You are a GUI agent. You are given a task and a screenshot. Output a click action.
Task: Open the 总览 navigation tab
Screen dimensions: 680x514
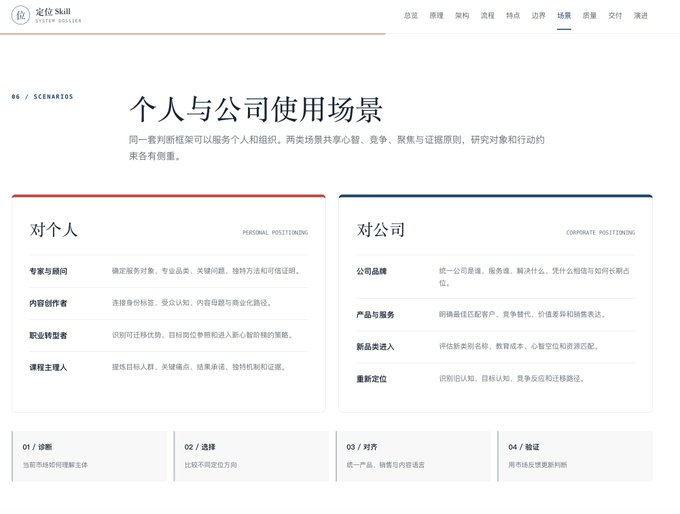point(411,16)
